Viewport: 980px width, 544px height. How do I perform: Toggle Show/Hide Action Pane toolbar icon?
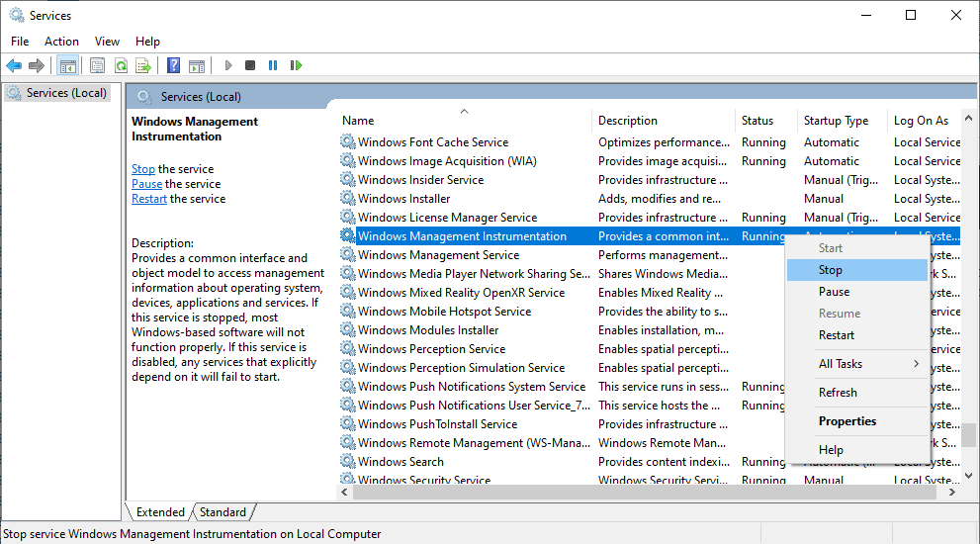(197, 65)
